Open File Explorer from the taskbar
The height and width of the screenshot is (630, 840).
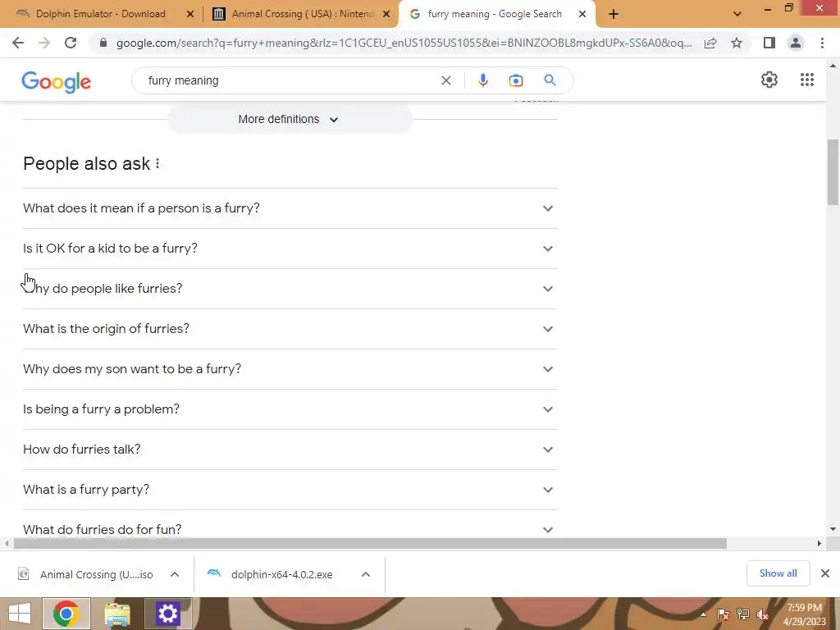[x=117, y=614]
